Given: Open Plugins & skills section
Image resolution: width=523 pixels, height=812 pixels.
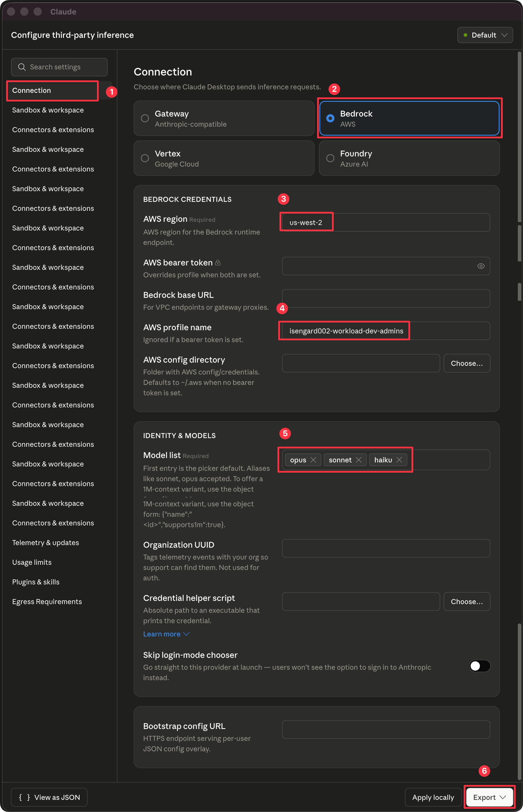Looking at the screenshot, I should 36,582.
